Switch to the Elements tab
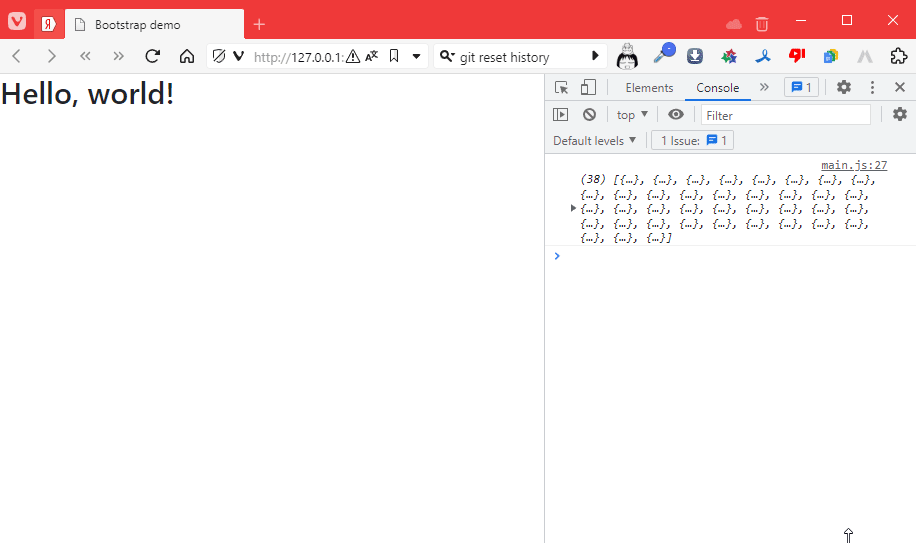Screen dimensions: 916x543 click(649, 88)
